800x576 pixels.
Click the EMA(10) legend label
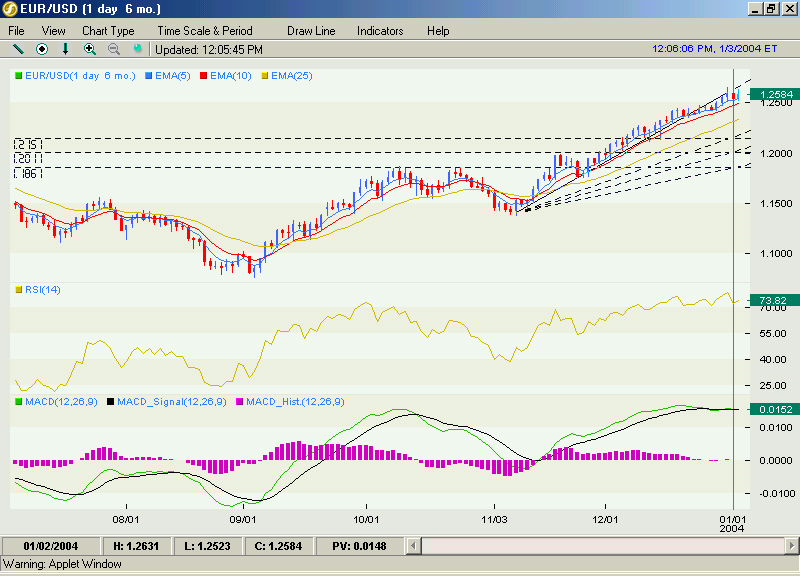pos(231,76)
